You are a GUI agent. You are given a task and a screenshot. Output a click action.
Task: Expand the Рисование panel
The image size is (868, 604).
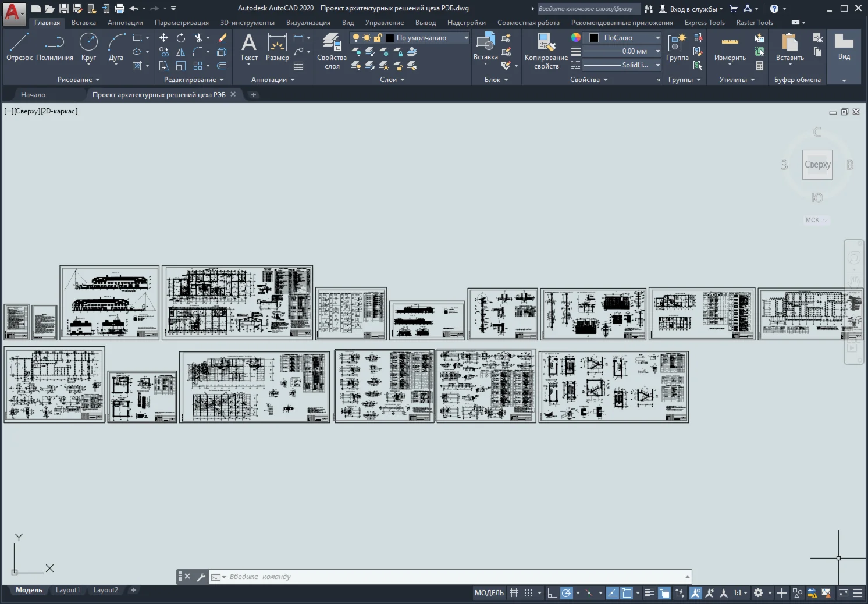(79, 80)
